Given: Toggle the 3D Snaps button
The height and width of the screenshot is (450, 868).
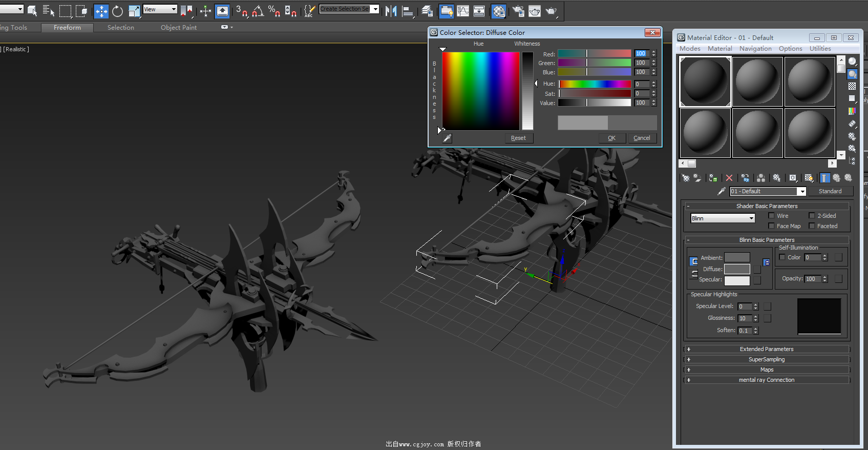Looking at the screenshot, I should [x=242, y=11].
